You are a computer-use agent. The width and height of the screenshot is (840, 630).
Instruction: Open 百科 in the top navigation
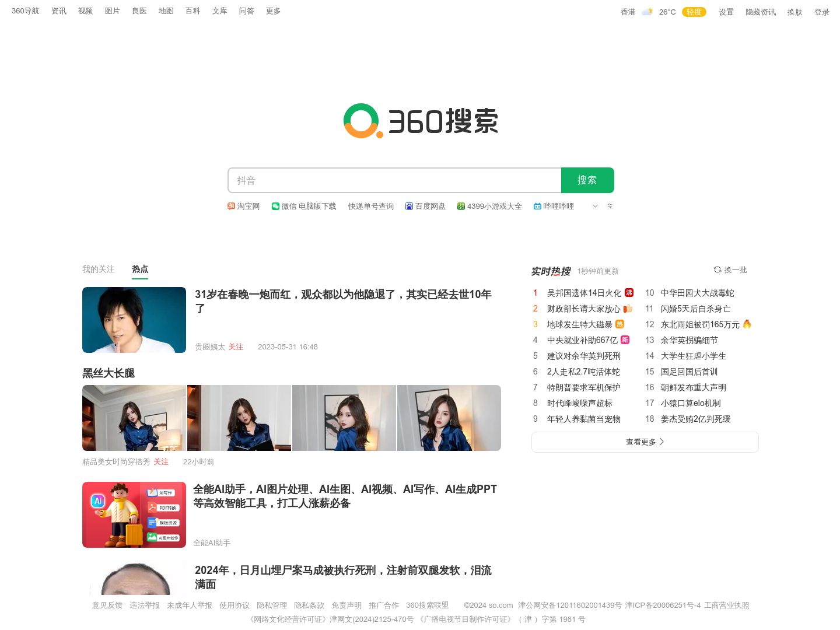(193, 11)
